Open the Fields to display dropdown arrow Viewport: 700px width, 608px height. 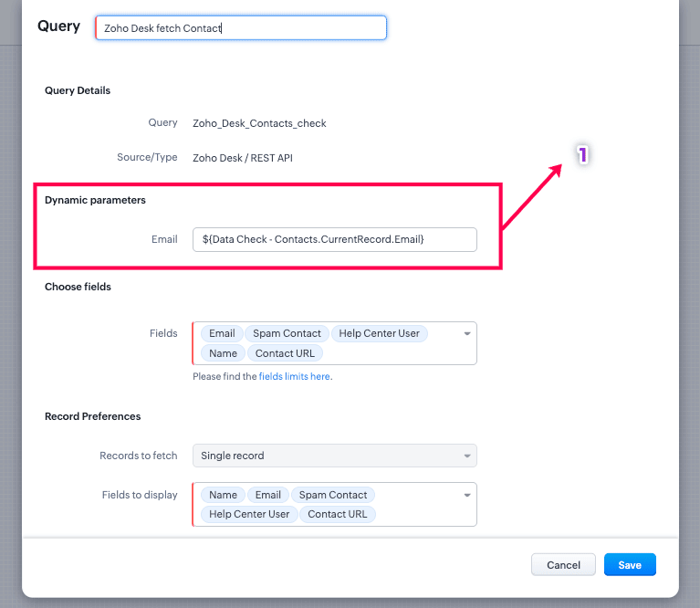point(467,495)
